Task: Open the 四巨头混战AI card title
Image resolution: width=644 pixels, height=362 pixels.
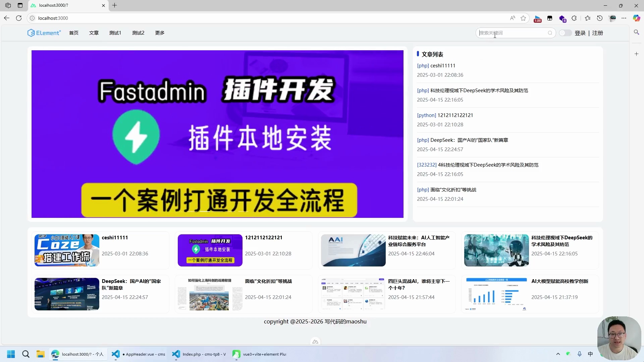Action: [x=419, y=285]
